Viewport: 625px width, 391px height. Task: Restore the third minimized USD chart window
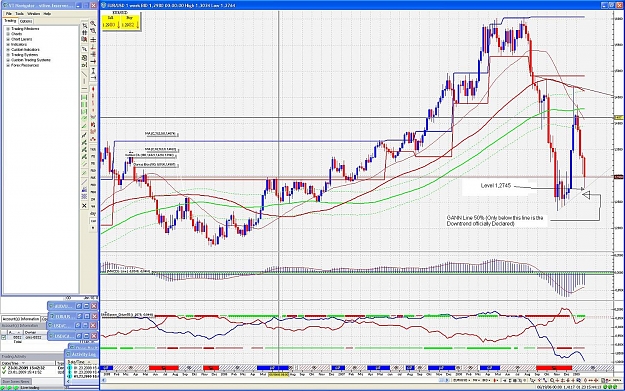tap(78, 325)
